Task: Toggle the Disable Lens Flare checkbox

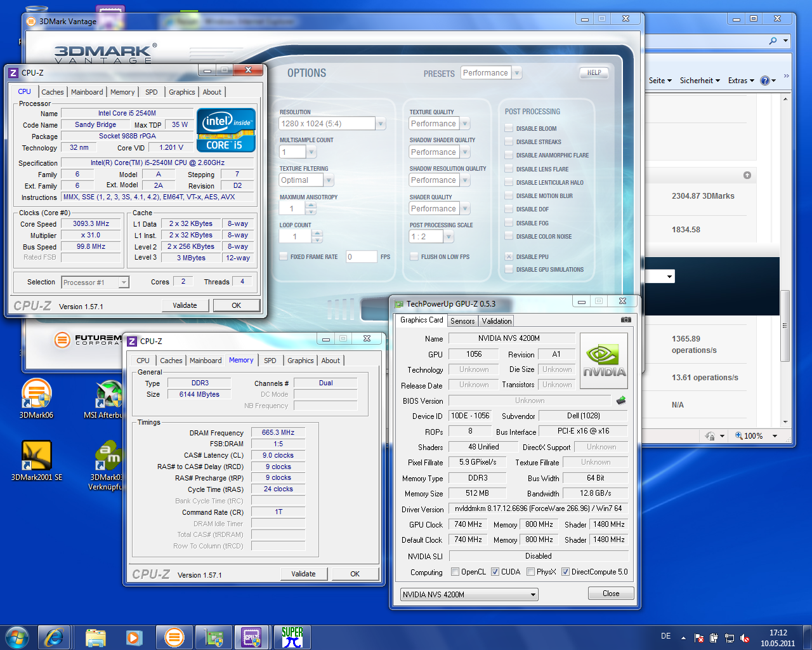Action: [x=509, y=169]
